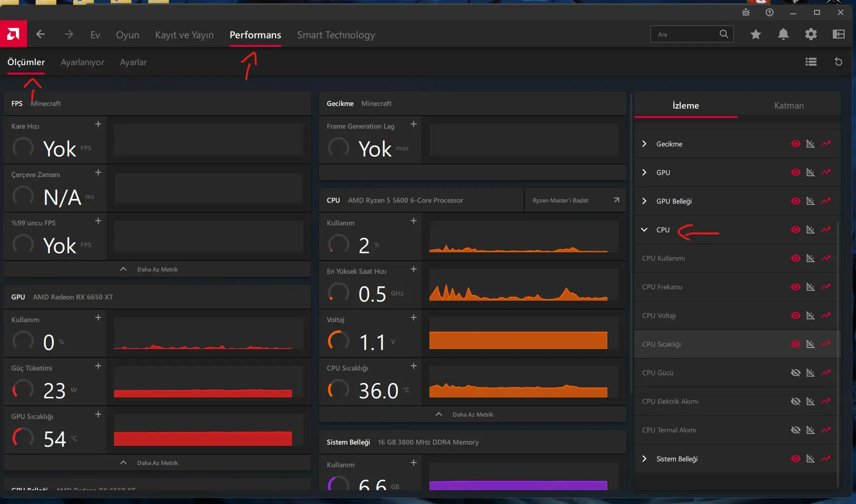Click the text AMD Ryzen 5 5600 6-Core Processor
856x504 pixels.
click(x=405, y=200)
